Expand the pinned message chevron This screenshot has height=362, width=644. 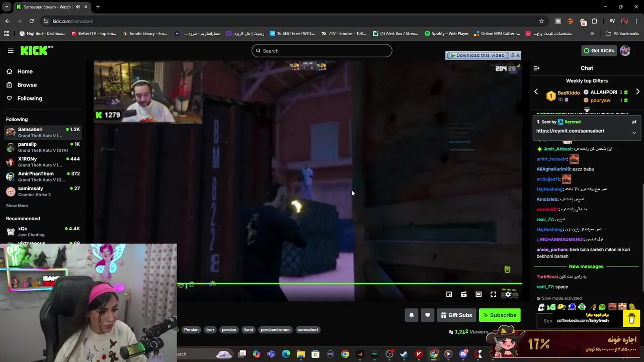634,133
